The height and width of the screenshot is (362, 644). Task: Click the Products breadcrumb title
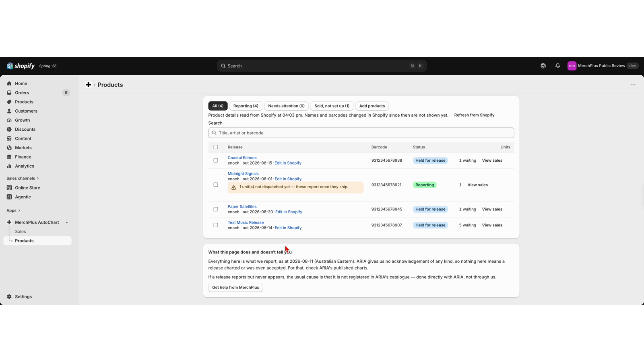pos(110,85)
